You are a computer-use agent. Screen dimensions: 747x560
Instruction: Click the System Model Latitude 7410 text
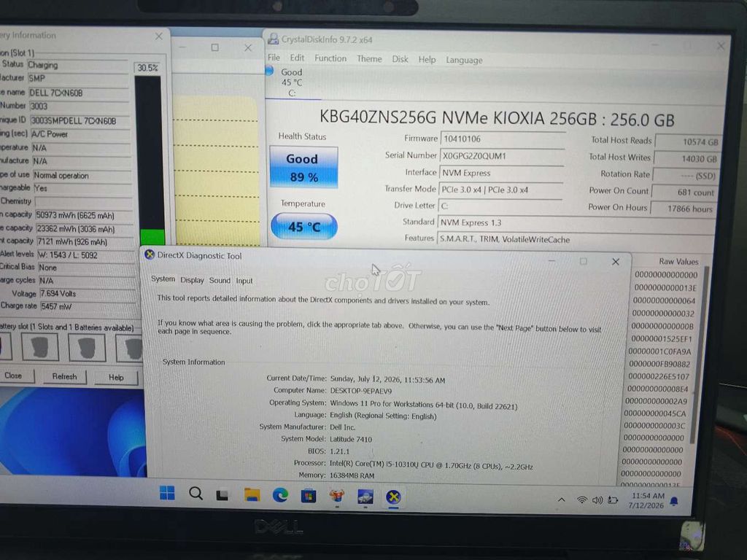pos(350,439)
